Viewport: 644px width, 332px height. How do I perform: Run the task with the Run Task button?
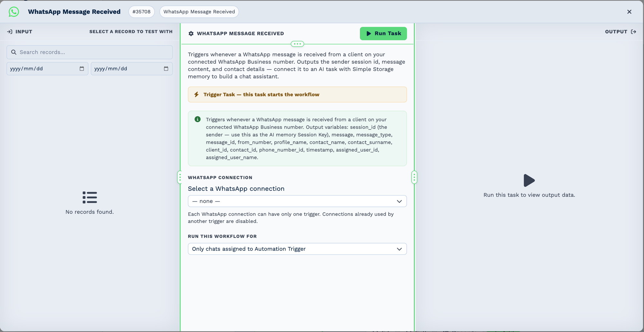click(383, 33)
